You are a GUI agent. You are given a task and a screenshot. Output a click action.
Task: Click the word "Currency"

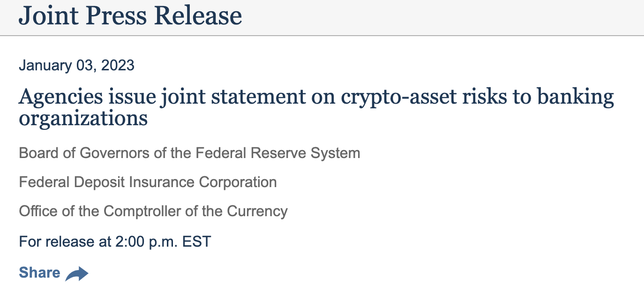(257, 211)
